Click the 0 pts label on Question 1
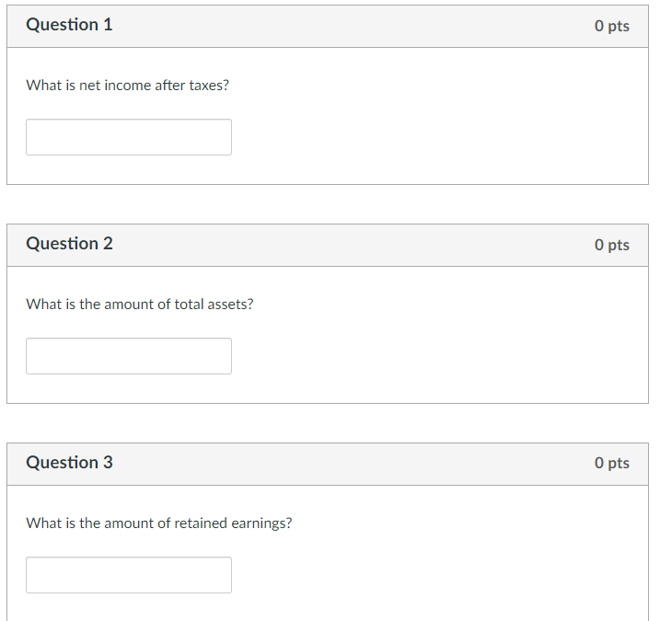The image size is (672, 621). [611, 26]
